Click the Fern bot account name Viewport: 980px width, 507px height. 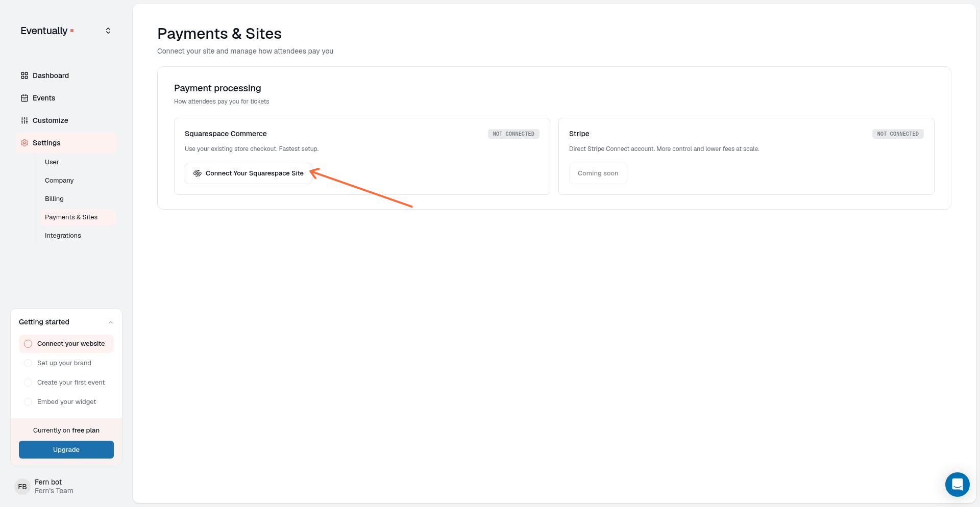tap(48, 482)
